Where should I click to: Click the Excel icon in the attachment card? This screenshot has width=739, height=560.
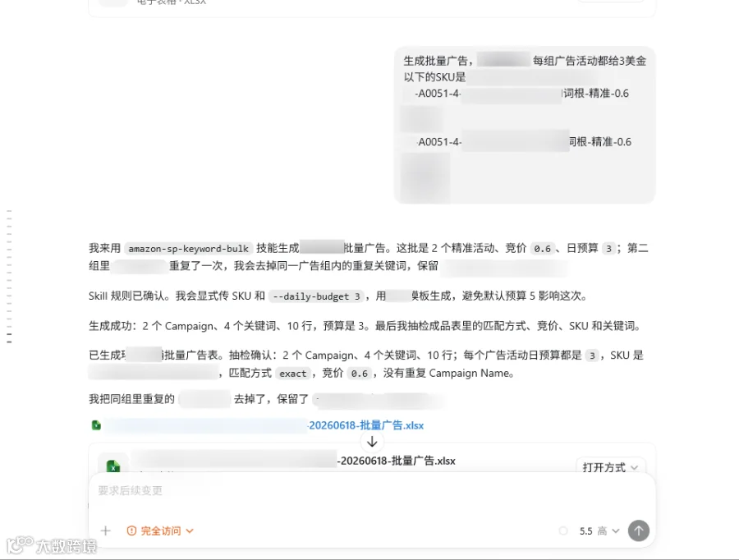(x=112, y=466)
